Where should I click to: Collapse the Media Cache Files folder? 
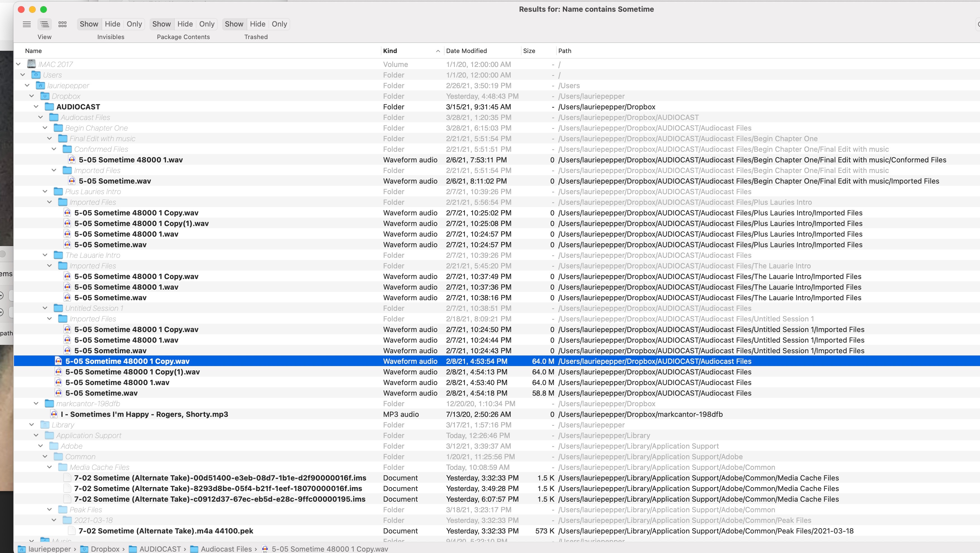tap(49, 467)
